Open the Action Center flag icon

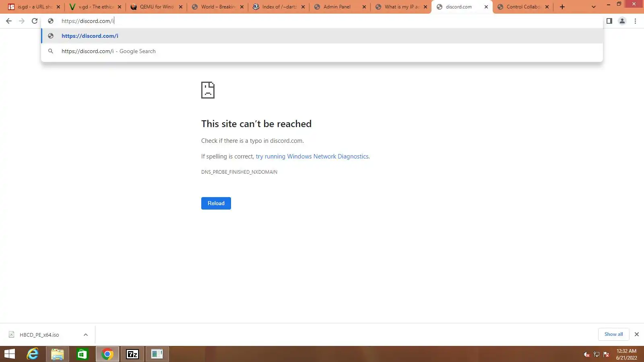[606, 354]
